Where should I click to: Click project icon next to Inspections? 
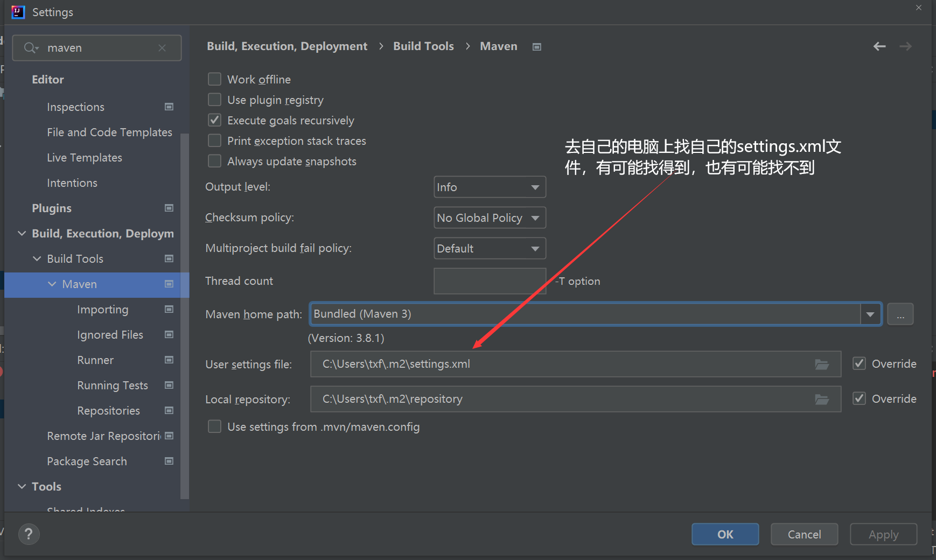pyautogui.click(x=169, y=107)
